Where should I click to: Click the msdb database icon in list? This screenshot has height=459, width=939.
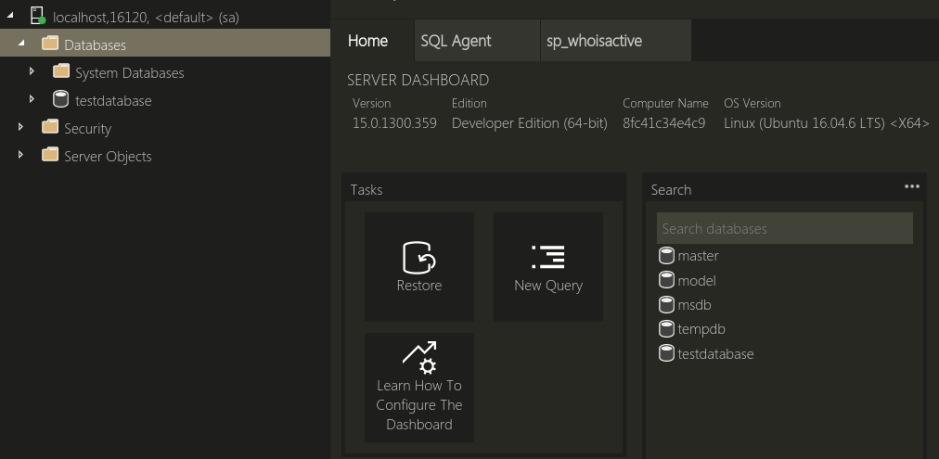[x=666, y=305]
